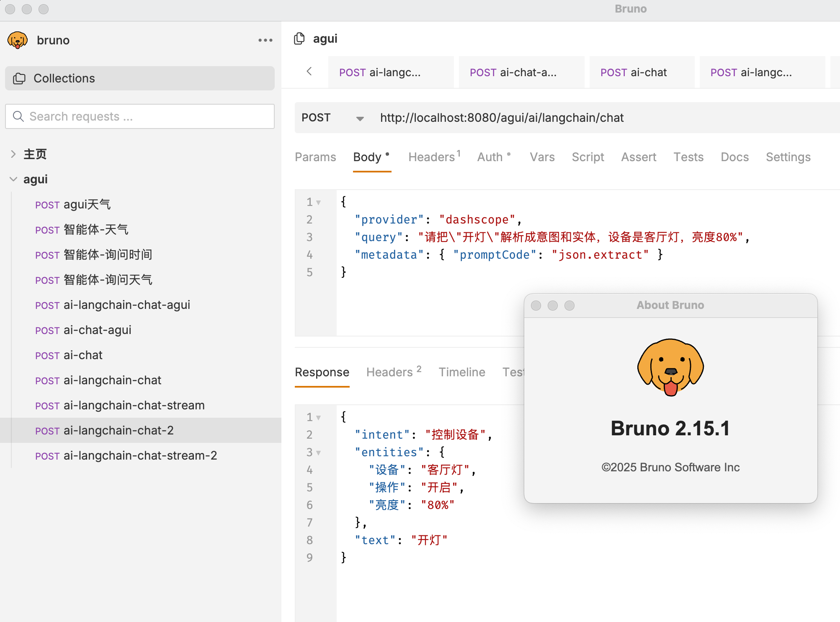
Task: Close the About Bruno dialog window
Action: coord(536,306)
